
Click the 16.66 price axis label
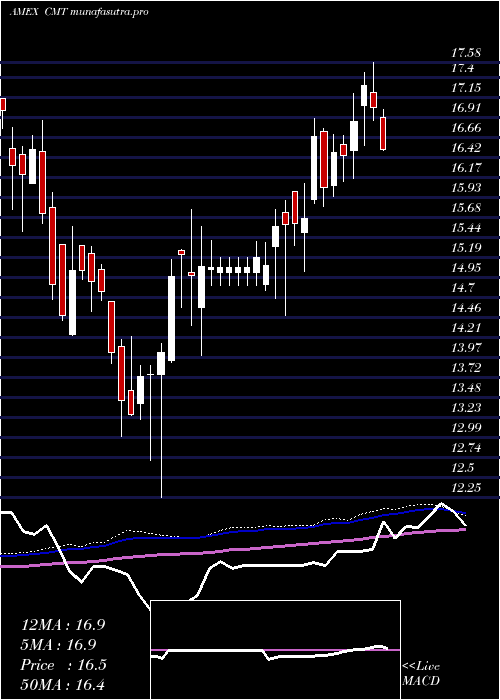[466, 128]
